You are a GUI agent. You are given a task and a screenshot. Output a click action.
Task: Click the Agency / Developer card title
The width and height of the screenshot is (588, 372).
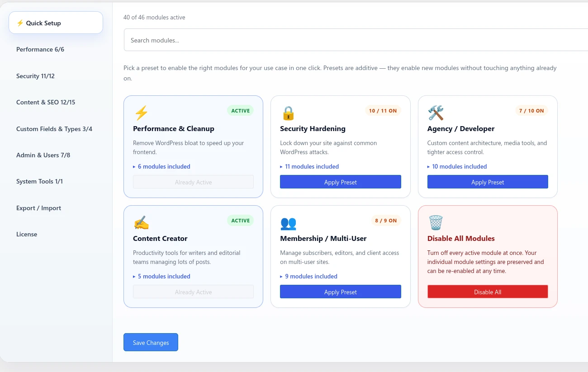[461, 128]
